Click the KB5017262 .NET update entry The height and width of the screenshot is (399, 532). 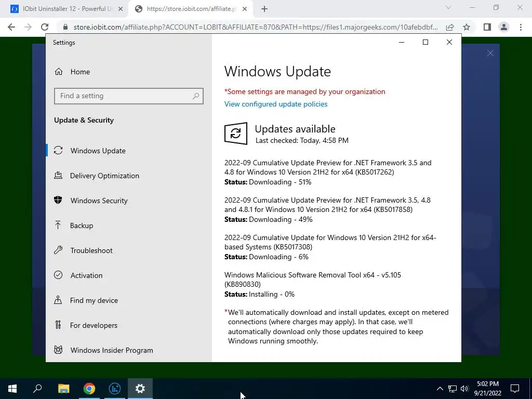(328, 167)
